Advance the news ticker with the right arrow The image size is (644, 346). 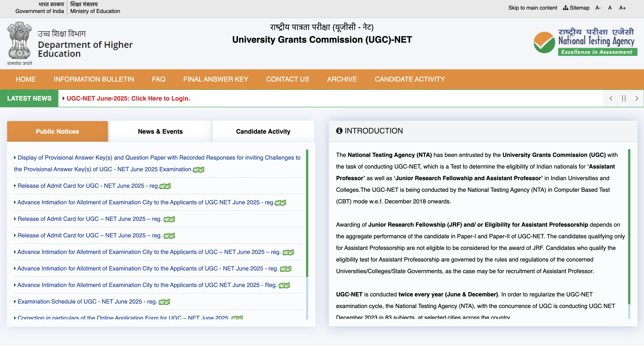coord(637,98)
